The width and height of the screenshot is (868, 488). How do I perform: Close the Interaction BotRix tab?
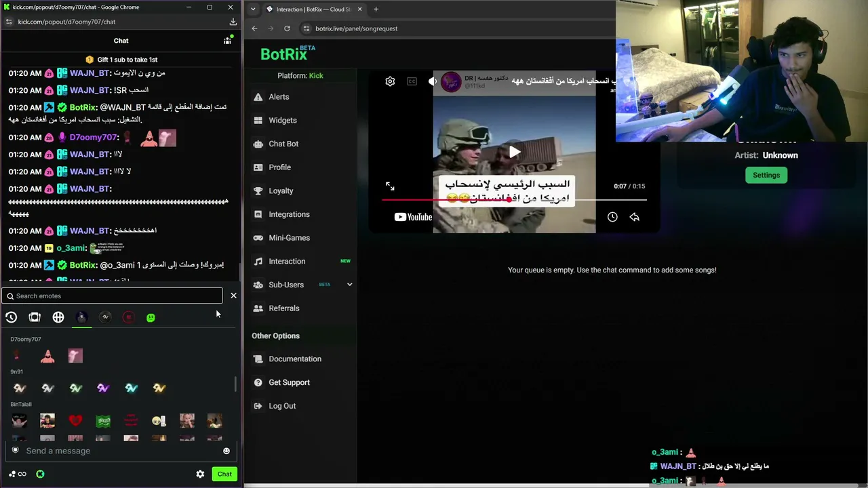coord(359,9)
